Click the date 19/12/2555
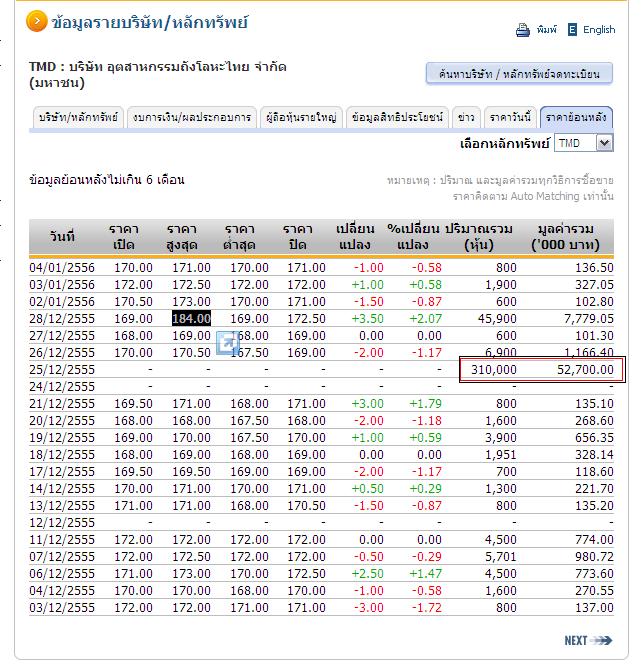The width and height of the screenshot is (641, 668). point(62,438)
